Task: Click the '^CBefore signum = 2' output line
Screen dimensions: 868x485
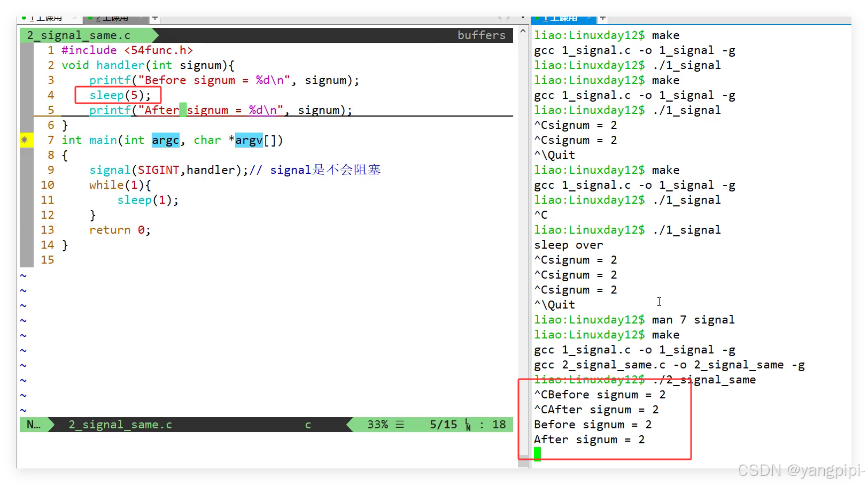Action: click(x=600, y=395)
